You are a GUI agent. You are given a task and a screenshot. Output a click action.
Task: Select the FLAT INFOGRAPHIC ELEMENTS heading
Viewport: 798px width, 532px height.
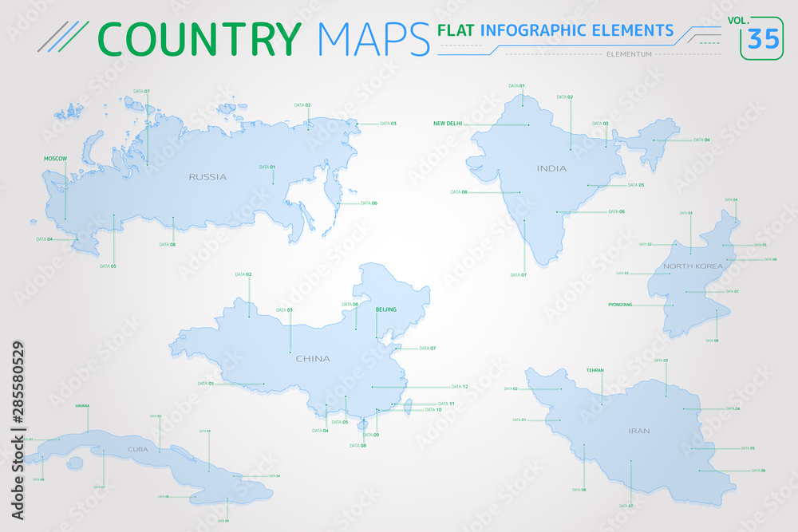click(x=555, y=30)
